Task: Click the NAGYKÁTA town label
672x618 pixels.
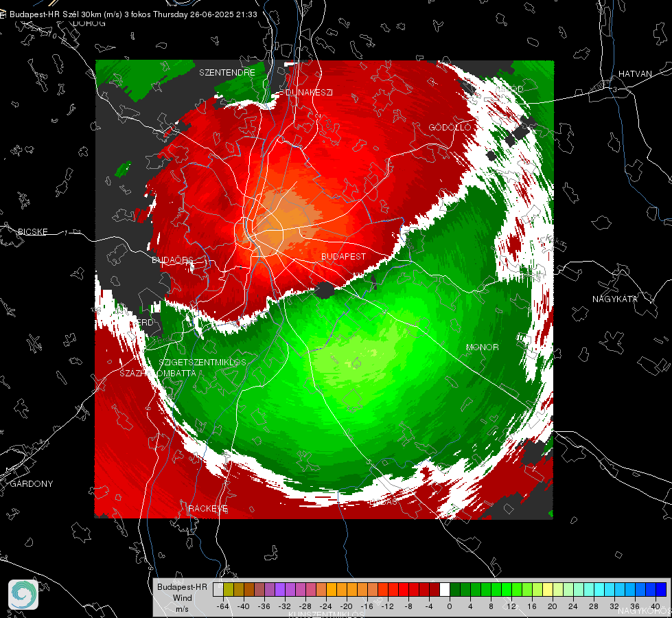Action: point(614,299)
